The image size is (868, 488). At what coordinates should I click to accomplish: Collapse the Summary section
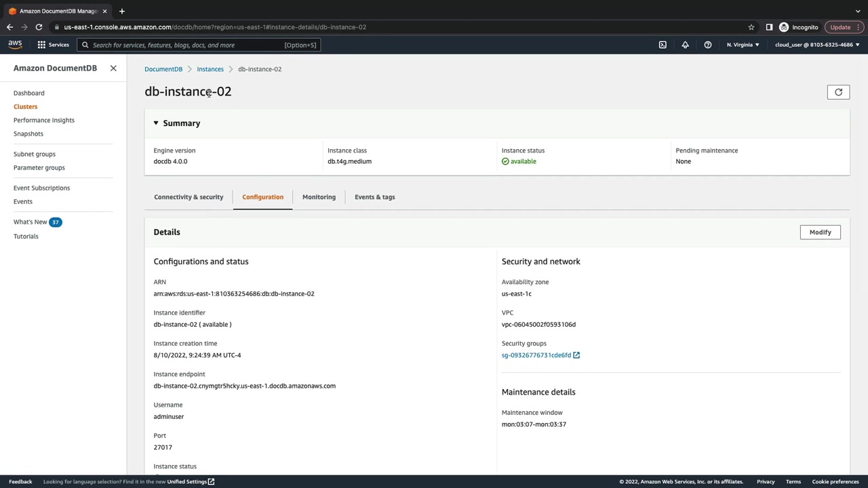tap(156, 123)
